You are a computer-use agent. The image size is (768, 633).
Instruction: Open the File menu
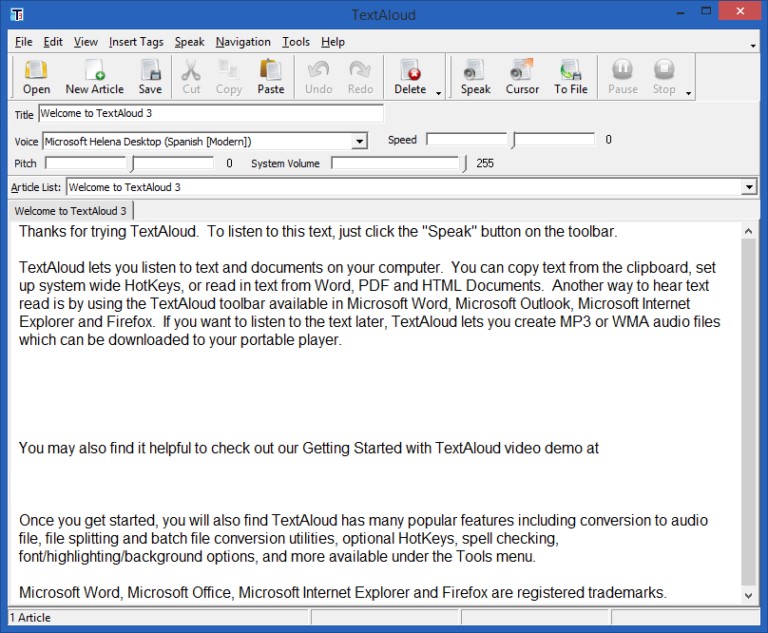[24, 42]
